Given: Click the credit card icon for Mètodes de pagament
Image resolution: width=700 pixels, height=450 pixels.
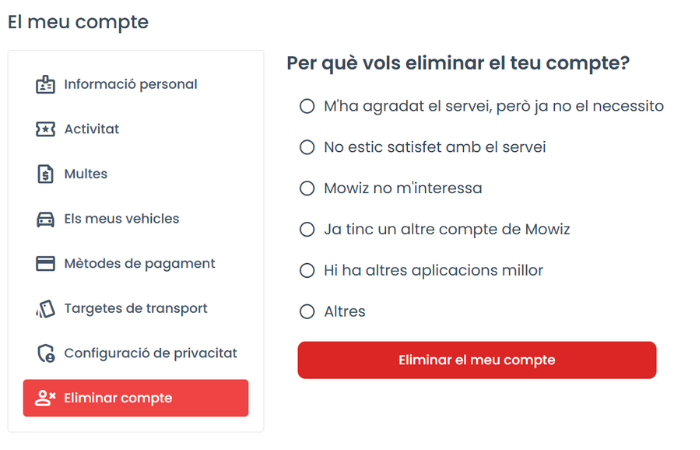Looking at the screenshot, I should click(x=45, y=263).
